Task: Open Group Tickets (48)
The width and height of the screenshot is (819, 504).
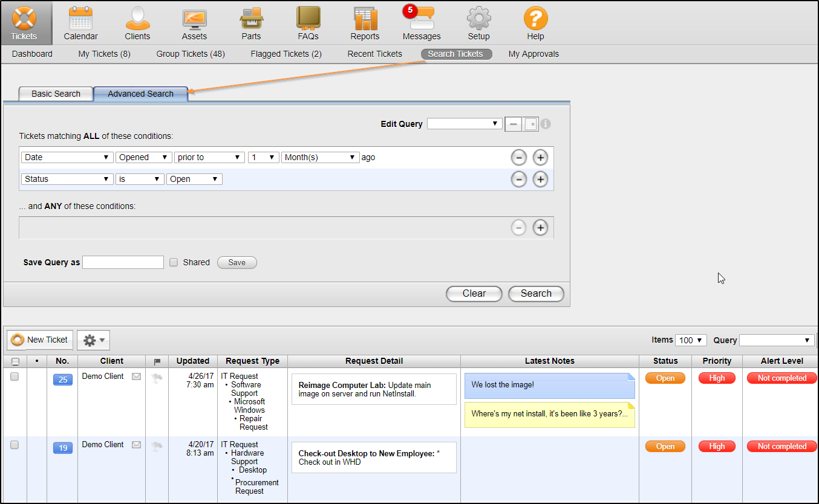Action: [191, 54]
